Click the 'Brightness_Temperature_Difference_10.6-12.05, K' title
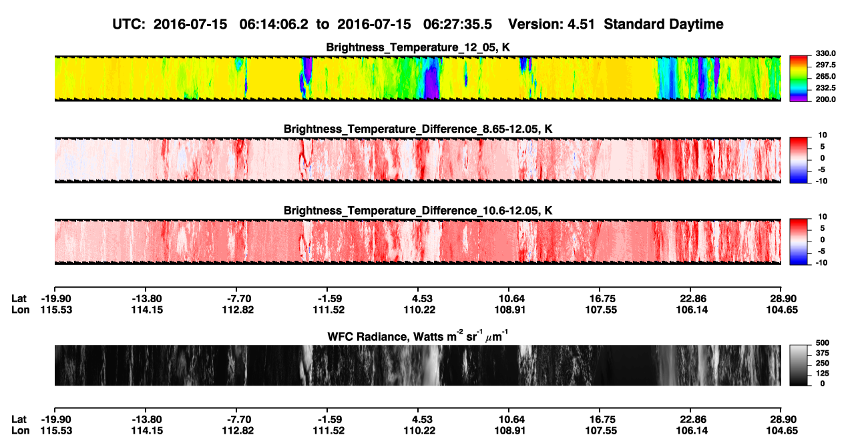This screenshot has height=445, width=868. tap(418, 210)
